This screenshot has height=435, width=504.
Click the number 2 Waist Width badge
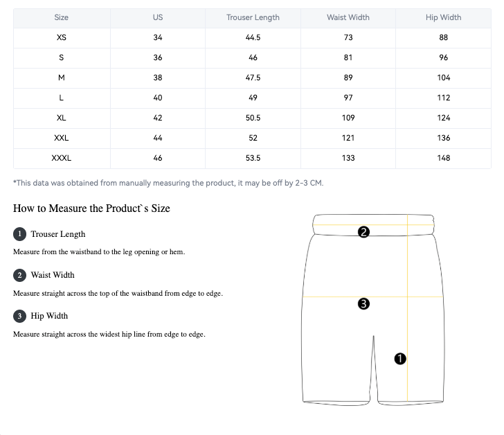click(x=19, y=275)
